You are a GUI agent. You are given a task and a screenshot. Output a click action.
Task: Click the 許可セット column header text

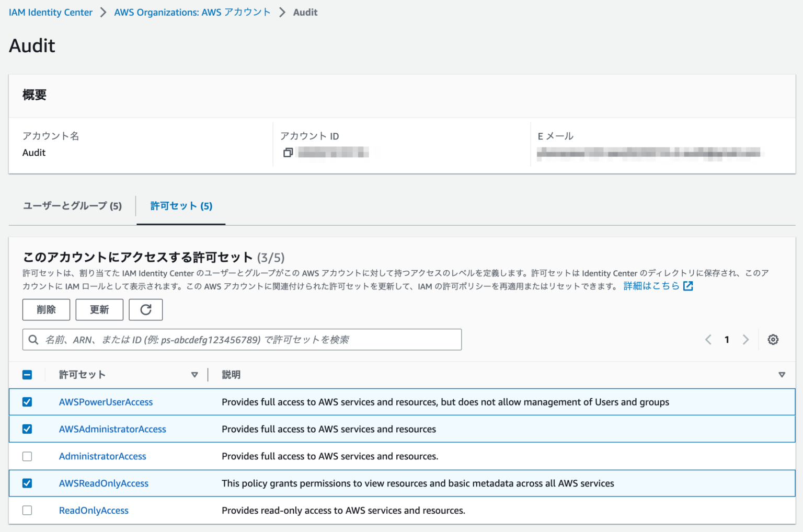(x=82, y=375)
